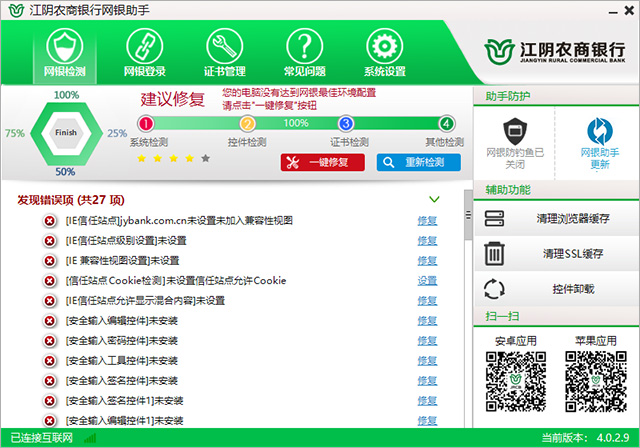Open 常见问题 help tab
The height and width of the screenshot is (448, 640).
304,53
